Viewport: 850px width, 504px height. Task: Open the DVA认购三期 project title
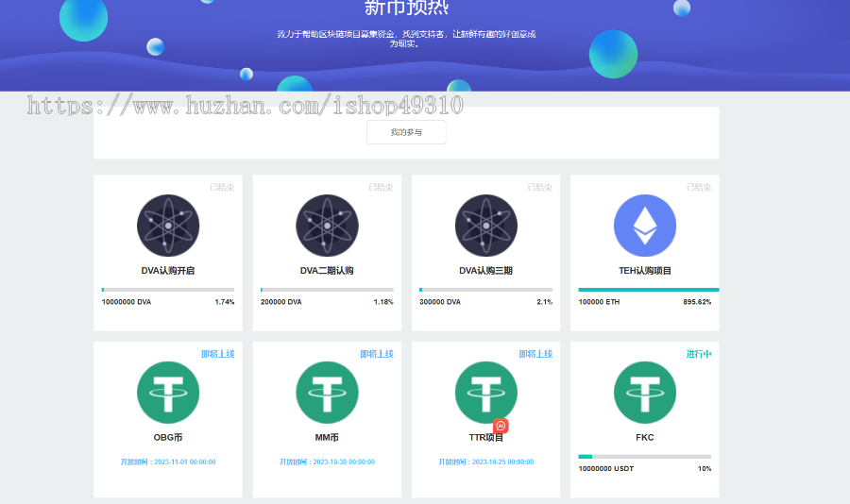coord(485,271)
